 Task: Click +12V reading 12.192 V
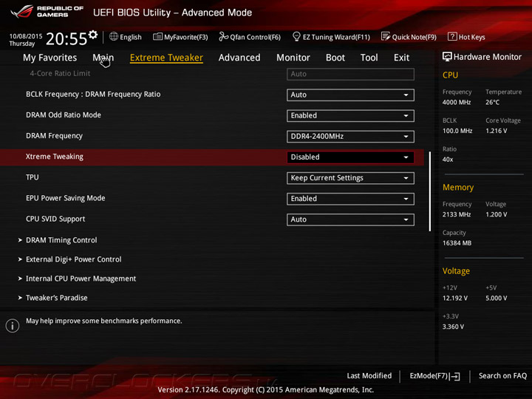point(455,299)
